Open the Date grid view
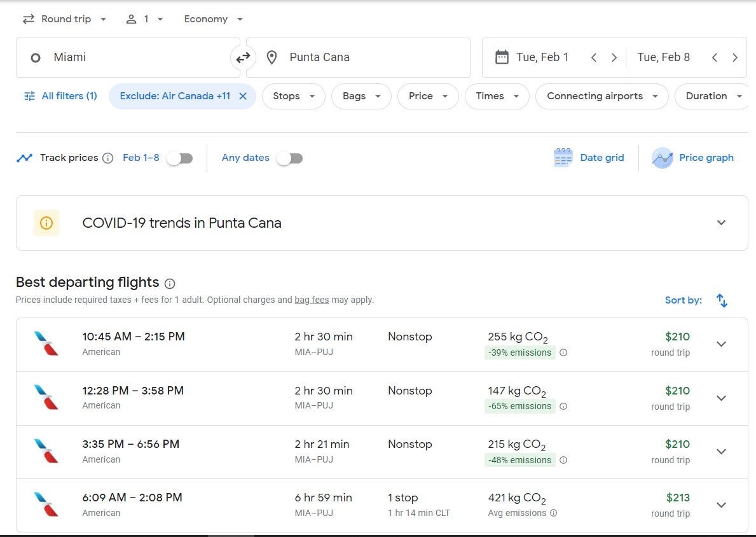 [589, 158]
